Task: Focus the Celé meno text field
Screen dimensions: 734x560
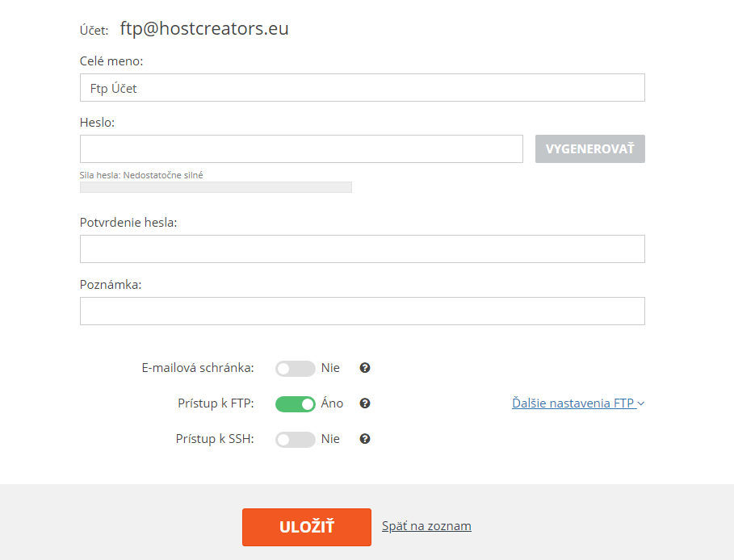Action: tap(362, 88)
